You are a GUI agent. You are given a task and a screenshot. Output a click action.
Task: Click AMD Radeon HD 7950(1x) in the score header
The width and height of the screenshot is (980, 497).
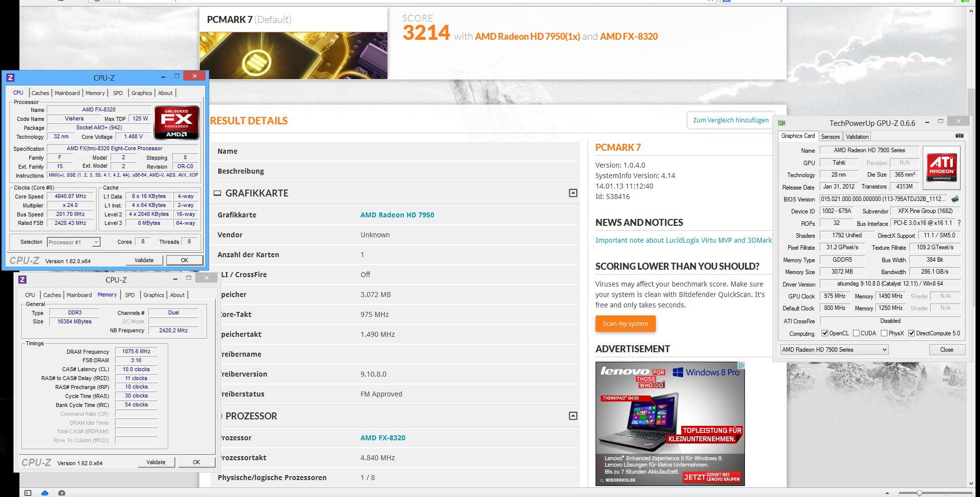click(x=527, y=36)
